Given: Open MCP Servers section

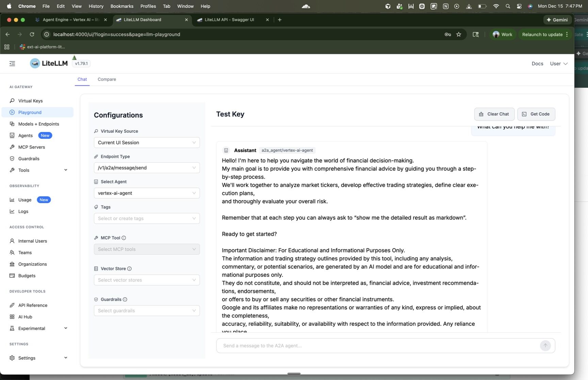Looking at the screenshot, I should click(x=32, y=147).
